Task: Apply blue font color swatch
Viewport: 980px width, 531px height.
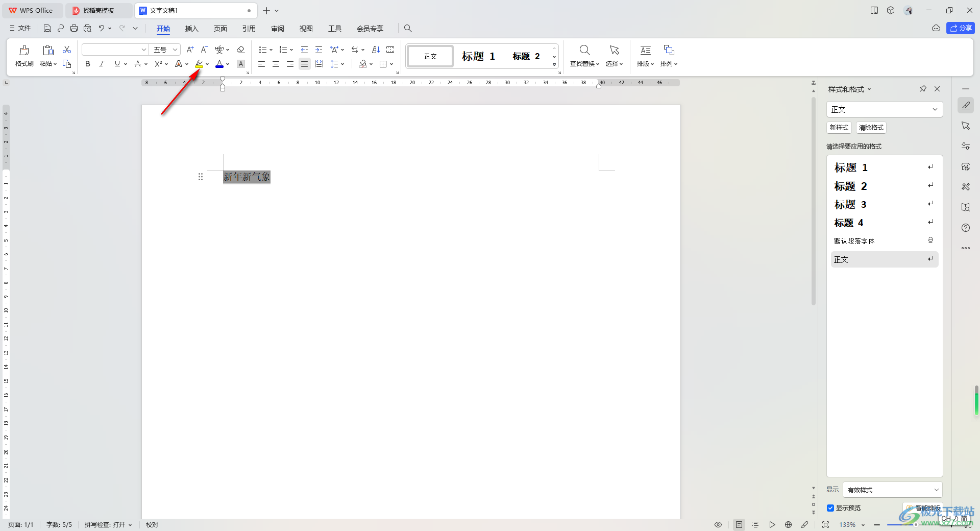Action: 219,64
